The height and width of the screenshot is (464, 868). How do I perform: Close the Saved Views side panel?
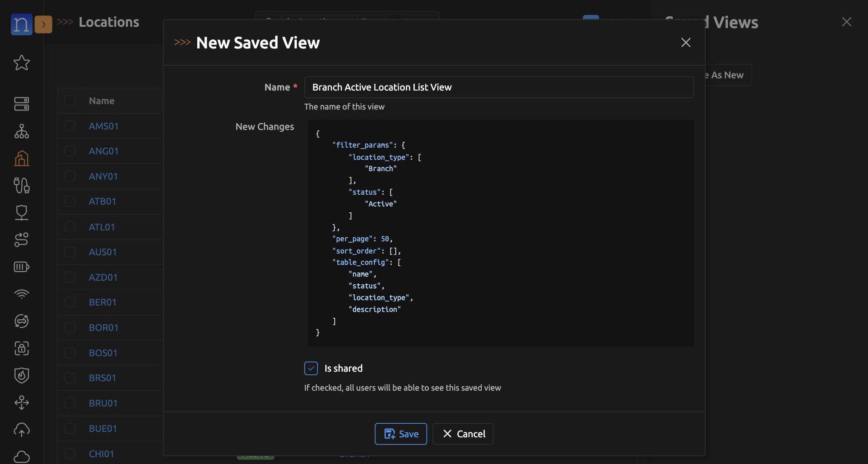(x=846, y=22)
